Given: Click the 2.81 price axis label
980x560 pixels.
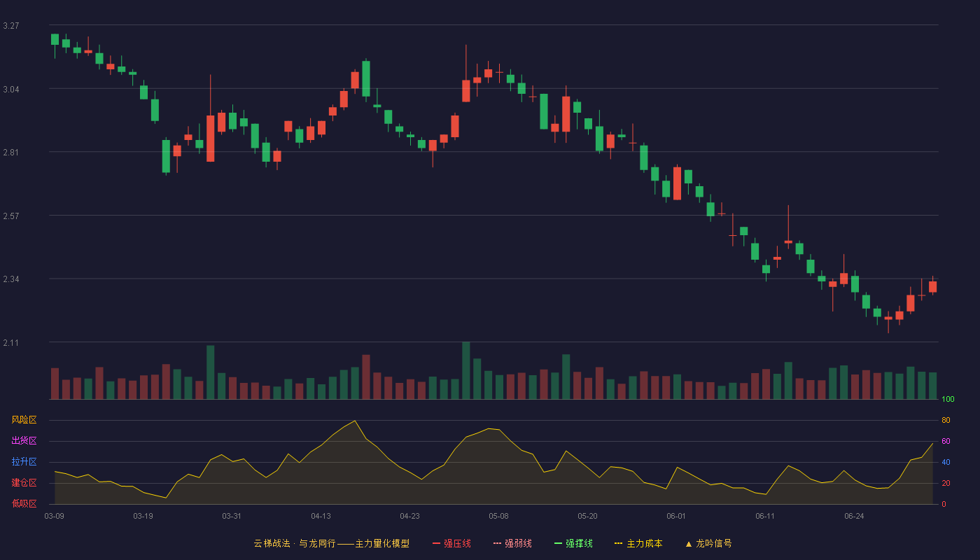Looking at the screenshot, I should 11,153.
